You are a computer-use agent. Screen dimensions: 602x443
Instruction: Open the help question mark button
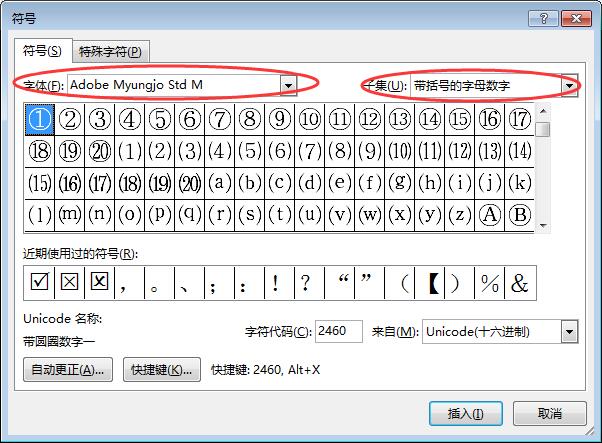tap(543, 18)
